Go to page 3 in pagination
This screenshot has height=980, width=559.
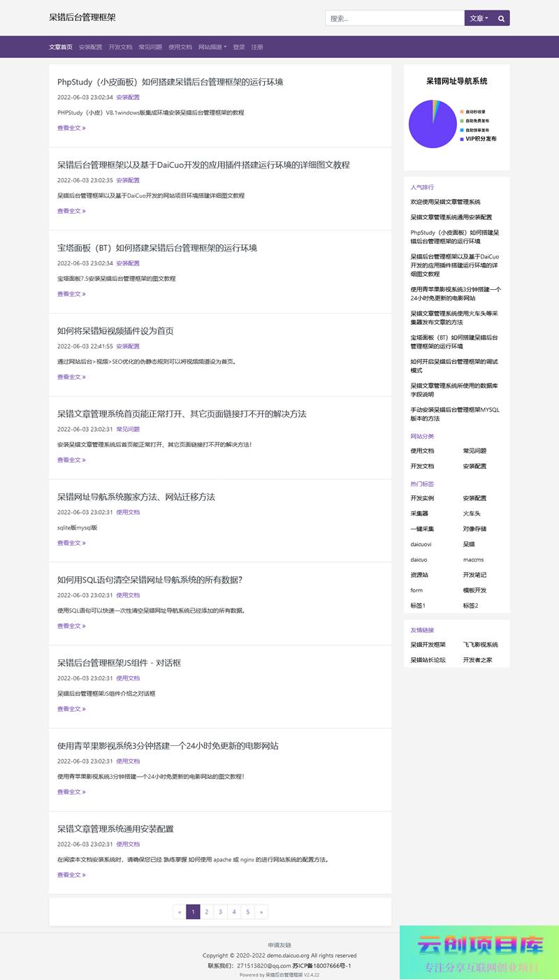[220, 912]
